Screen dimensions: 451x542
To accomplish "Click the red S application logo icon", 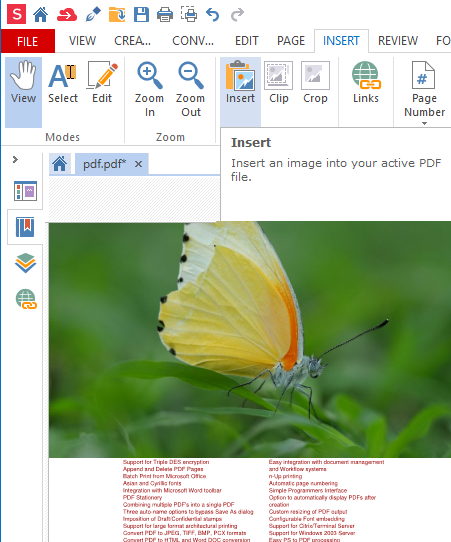I will [17, 15].
